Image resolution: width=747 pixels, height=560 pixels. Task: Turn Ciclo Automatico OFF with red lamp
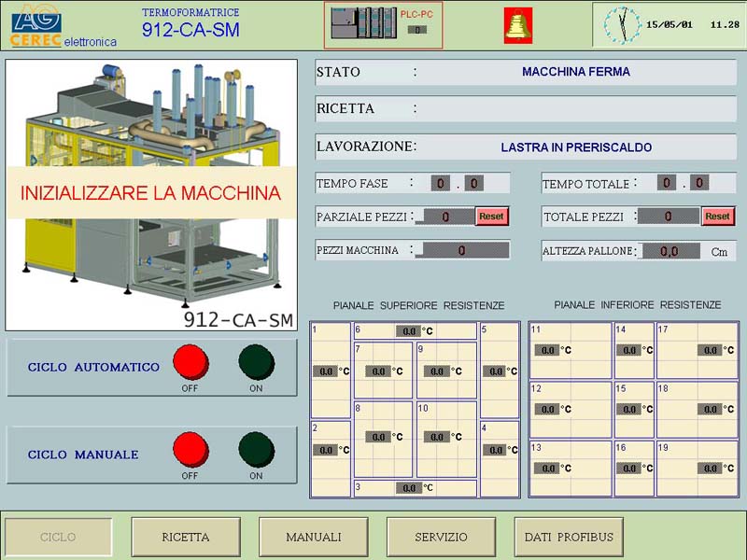(190, 362)
